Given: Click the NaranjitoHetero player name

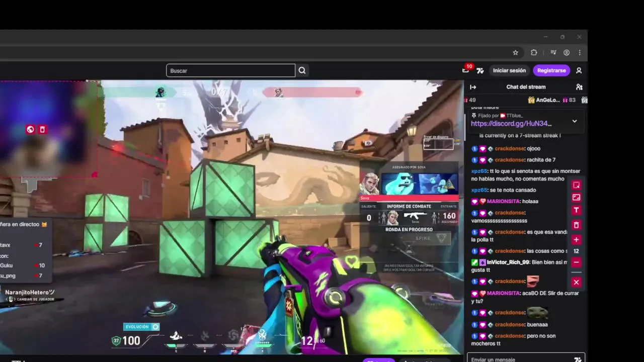Looking at the screenshot, I should [30, 292].
